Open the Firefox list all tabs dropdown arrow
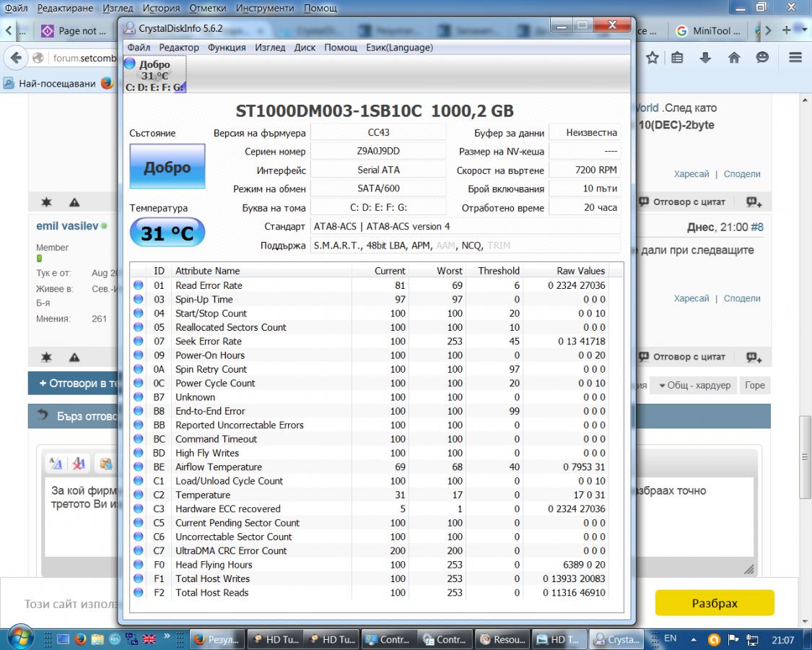This screenshot has width=812, height=650. tap(804, 30)
